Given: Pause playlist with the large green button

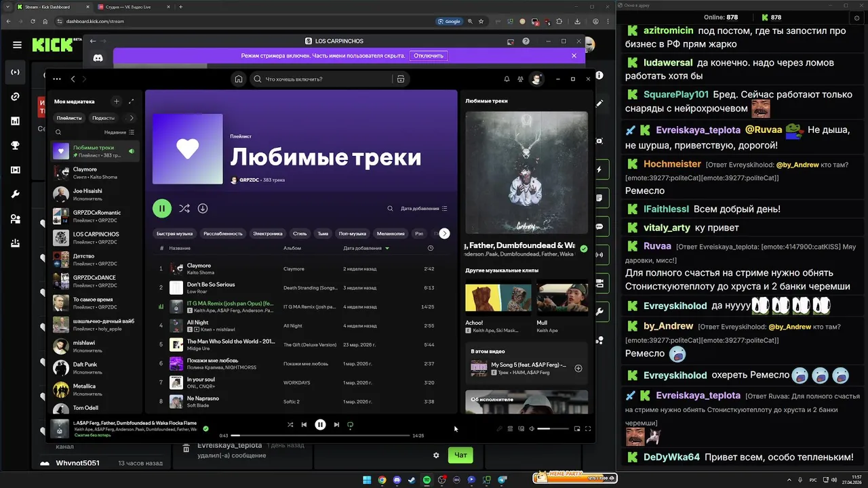Looking at the screenshot, I should (162, 208).
